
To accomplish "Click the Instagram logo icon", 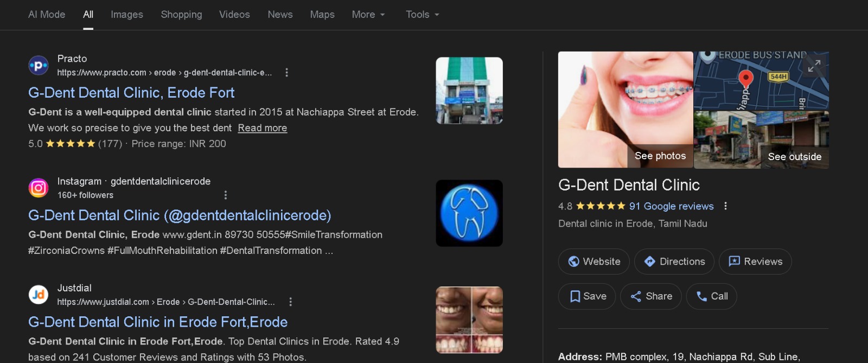I will point(39,188).
